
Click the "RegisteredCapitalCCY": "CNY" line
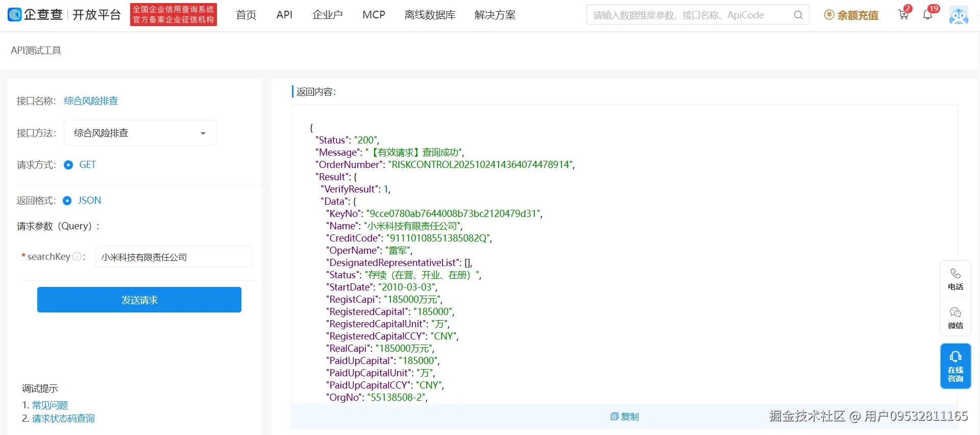pos(393,336)
